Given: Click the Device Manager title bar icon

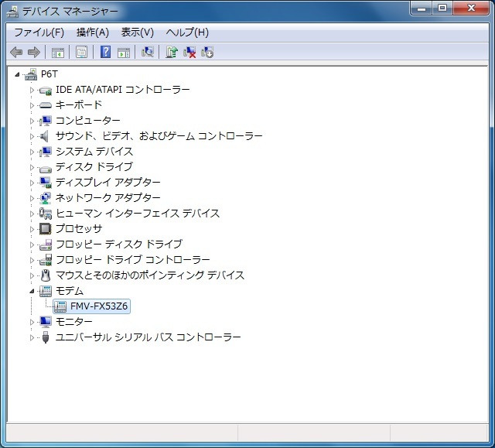Looking at the screenshot, I should [12, 12].
